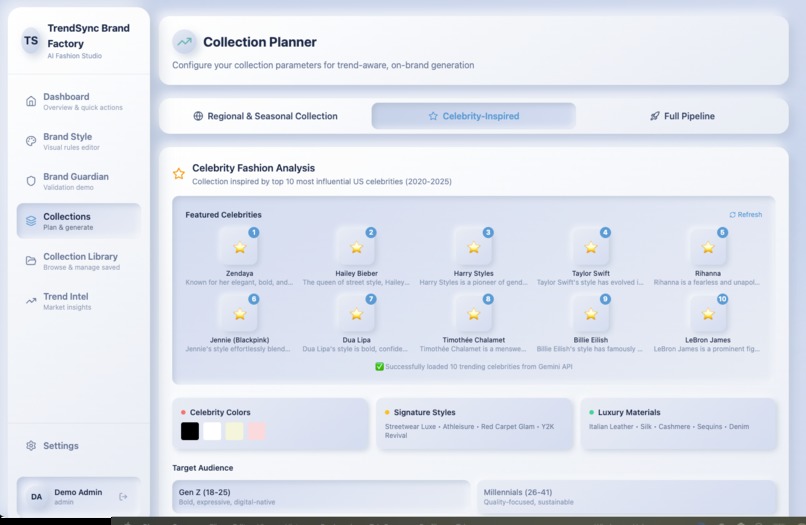
Task: Click the Trend Intel chart icon
Action: (31, 301)
